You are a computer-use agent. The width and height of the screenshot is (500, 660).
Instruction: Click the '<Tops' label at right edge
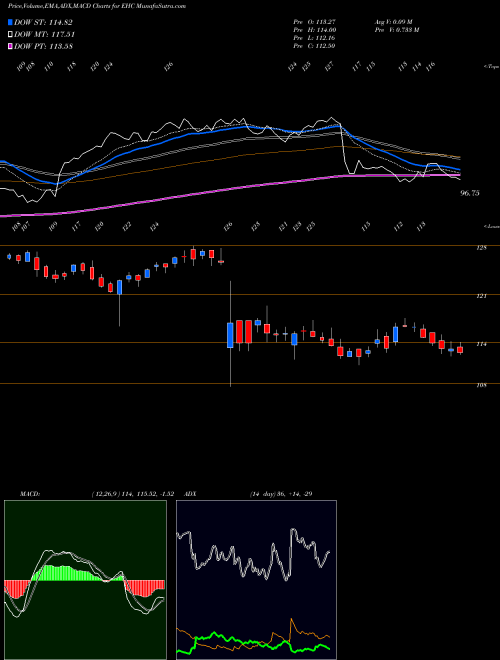(491, 67)
